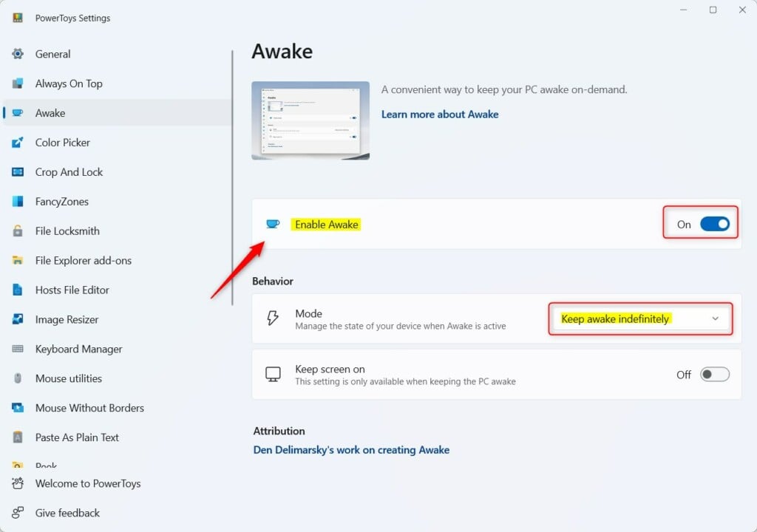Select Color Picker in the sidebar
The width and height of the screenshot is (757, 532).
[x=118, y=142]
